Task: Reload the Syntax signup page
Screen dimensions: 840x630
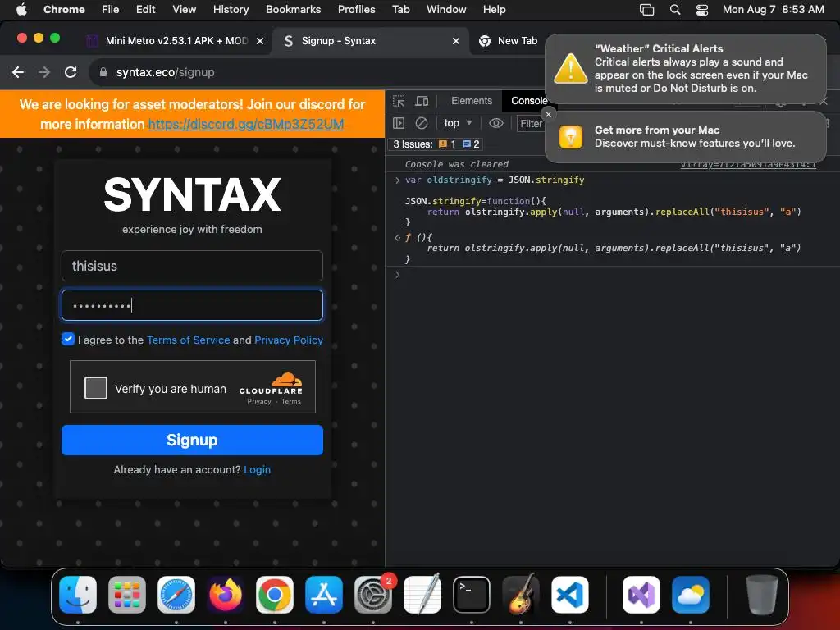Action: point(71,72)
